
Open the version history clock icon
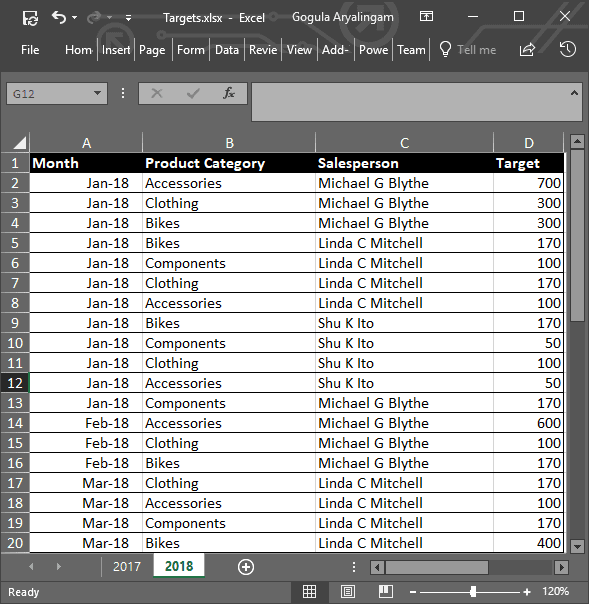pyautogui.click(x=567, y=49)
